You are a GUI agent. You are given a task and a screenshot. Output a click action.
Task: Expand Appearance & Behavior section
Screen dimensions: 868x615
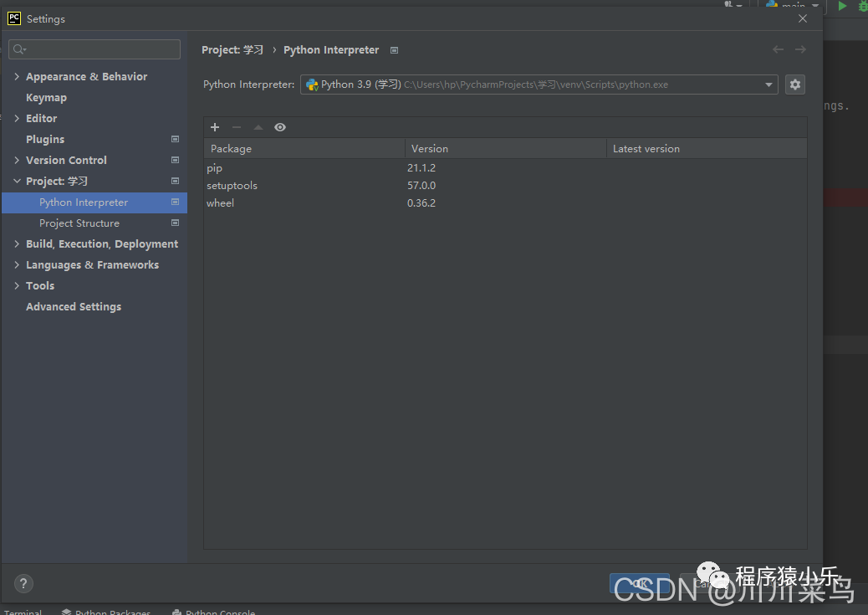(17, 77)
